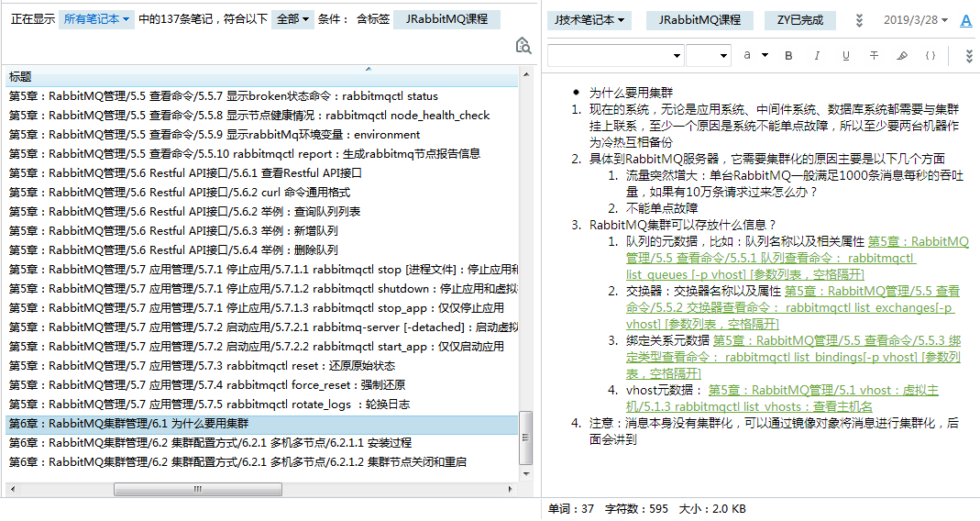The width and height of the screenshot is (980, 521).
Task: Toggle italic formatting
Action: pyautogui.click(x=816, y=56)
